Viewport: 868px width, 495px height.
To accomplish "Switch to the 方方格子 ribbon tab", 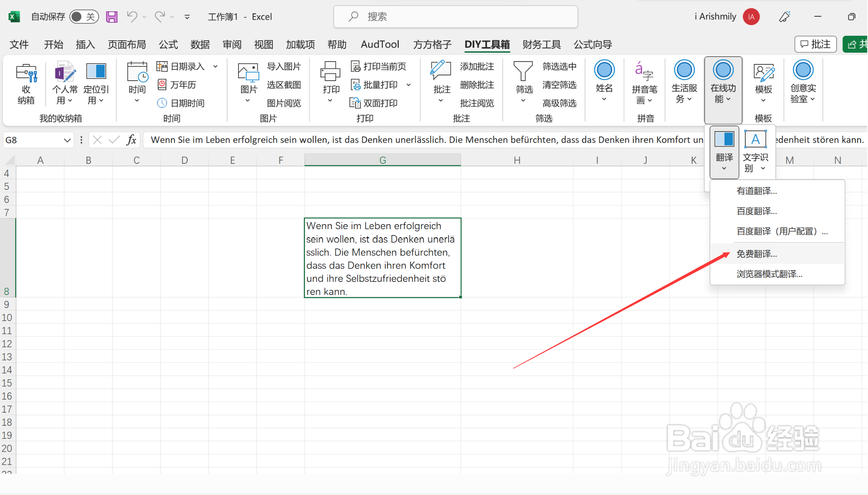I will (432, 44).
